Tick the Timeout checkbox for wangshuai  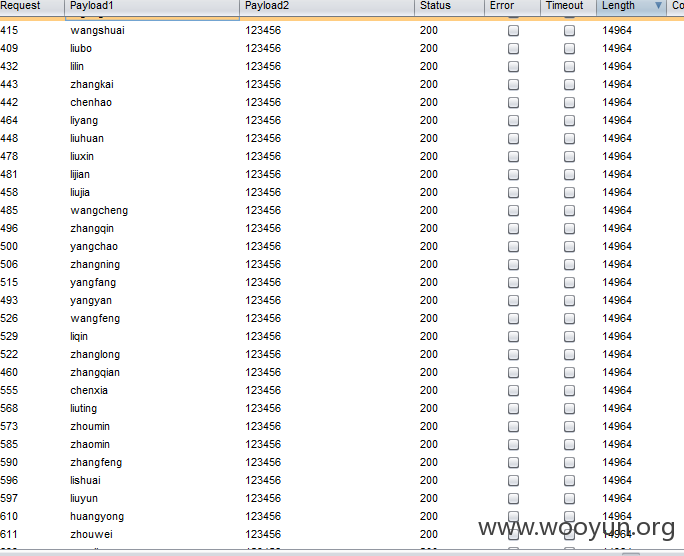tap(569, 31)
